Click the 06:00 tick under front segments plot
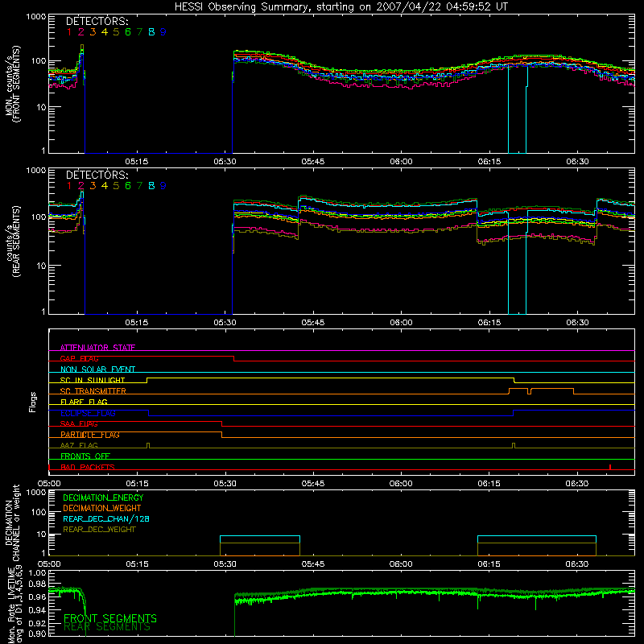 tap(401, 162)
